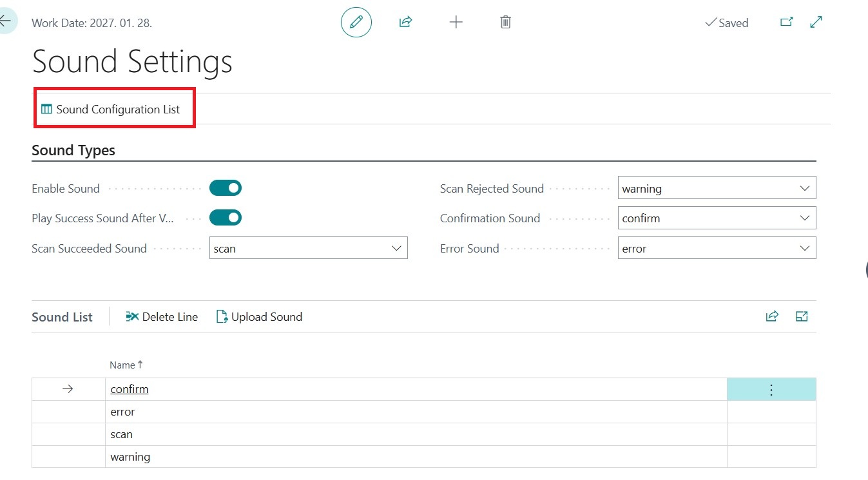Open page in new window icon
Screen dimensions: 868x480
[786, 23]
